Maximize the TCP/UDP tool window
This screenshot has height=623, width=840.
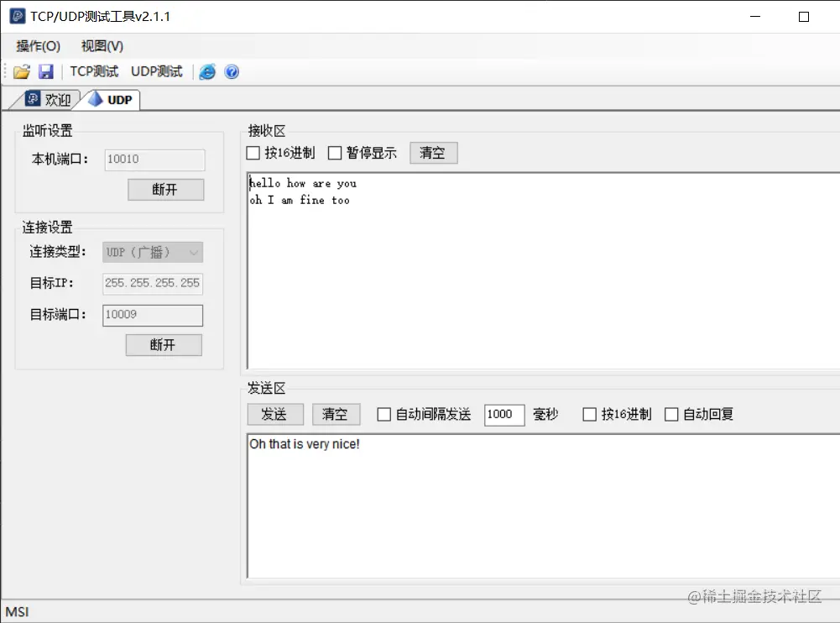pyautogui.click(x=804, y=17)
